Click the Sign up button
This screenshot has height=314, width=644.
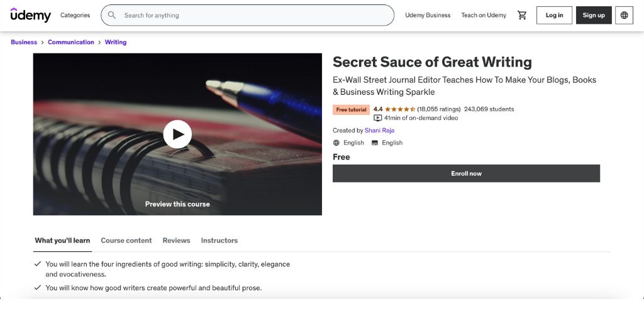click(x=594, y=15)
